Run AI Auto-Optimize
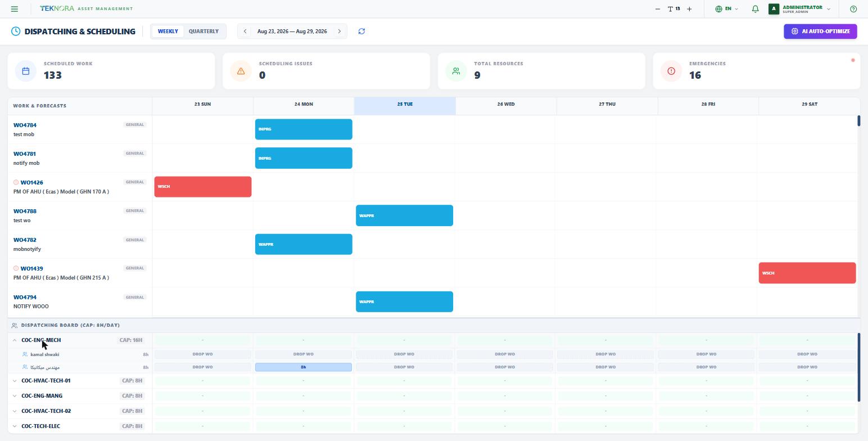This screenshot has width=868, height=441. [820, 31]
